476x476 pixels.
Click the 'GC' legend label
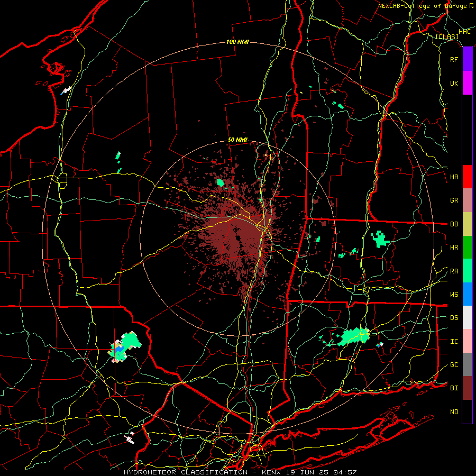454,365
